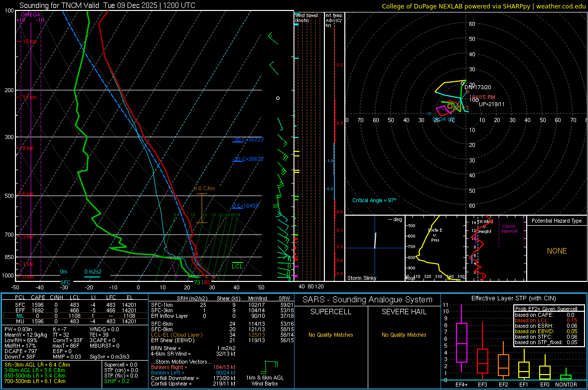Click the SEVERE HAIL column heading
Viewport: 588px width, 390px height.
[x=404, y=312]
